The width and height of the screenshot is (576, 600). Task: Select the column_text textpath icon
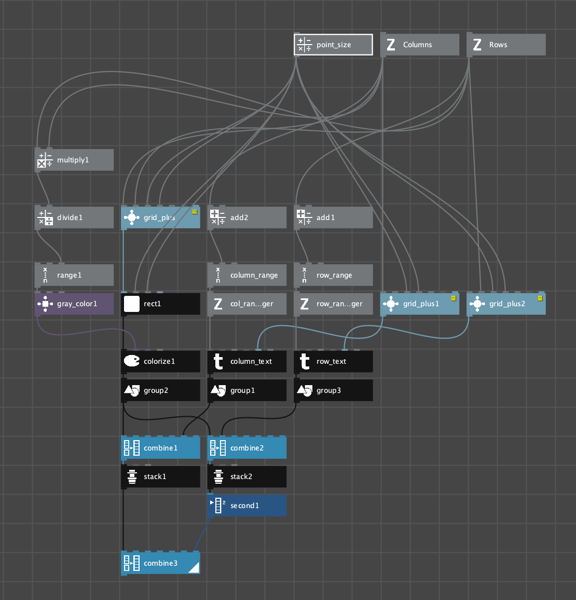click(x=218, y=362)
